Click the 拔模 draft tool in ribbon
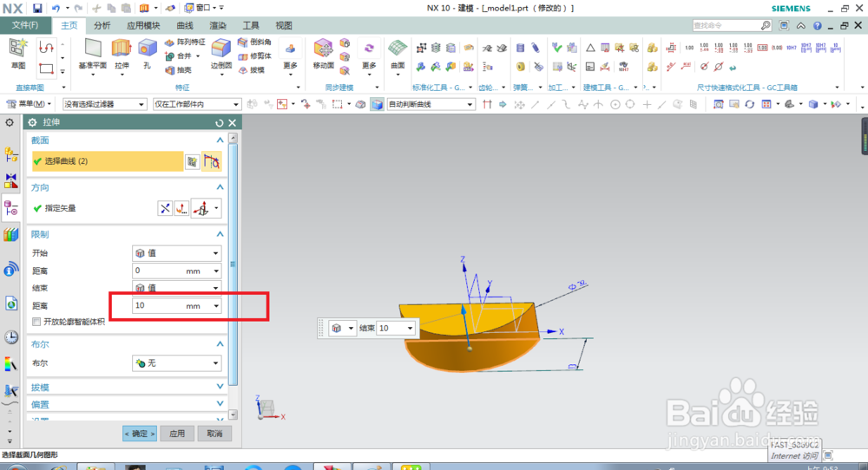 click(252, 69)
